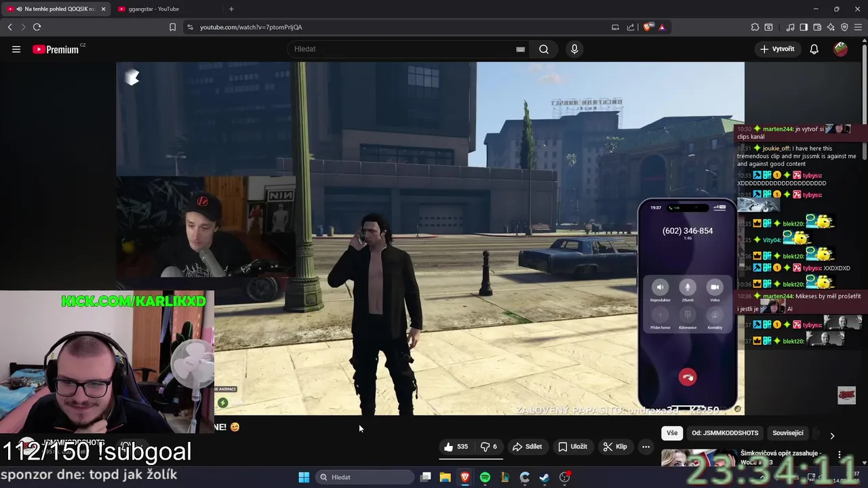Open YouTube notifications bell

point(814,49)
